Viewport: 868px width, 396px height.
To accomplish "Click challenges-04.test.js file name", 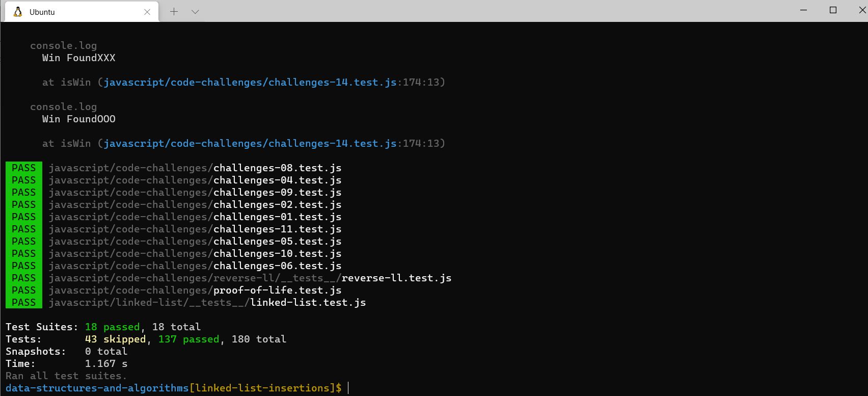I will (277, 180).
